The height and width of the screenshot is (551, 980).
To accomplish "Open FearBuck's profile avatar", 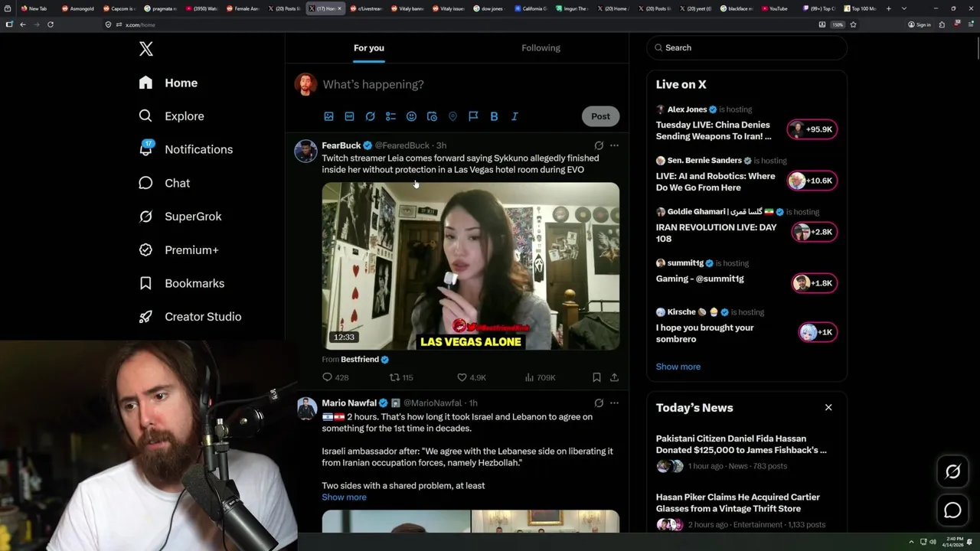I will point(305,151).
